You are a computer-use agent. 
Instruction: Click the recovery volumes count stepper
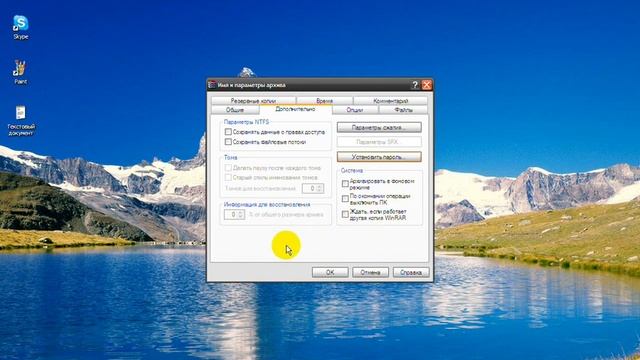320,188
